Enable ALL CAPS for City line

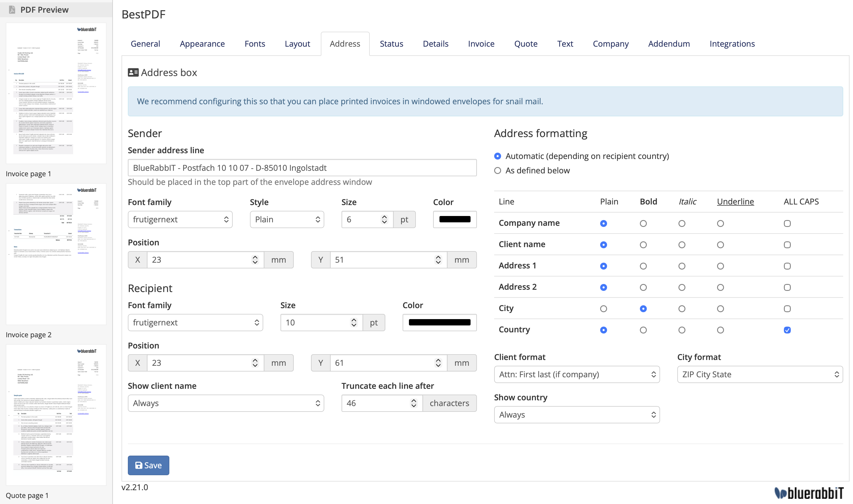click(x=787, y=309)
